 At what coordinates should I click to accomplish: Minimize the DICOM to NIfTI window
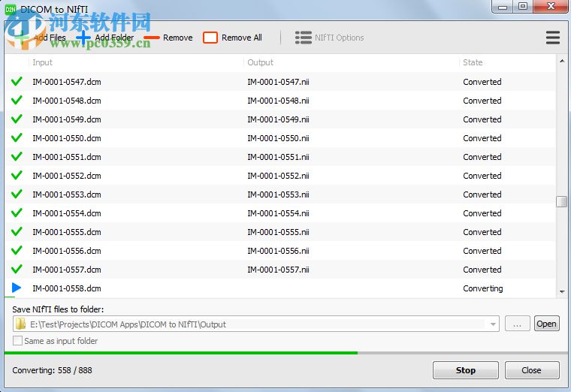pyautogui.click(x=503, y=7)
